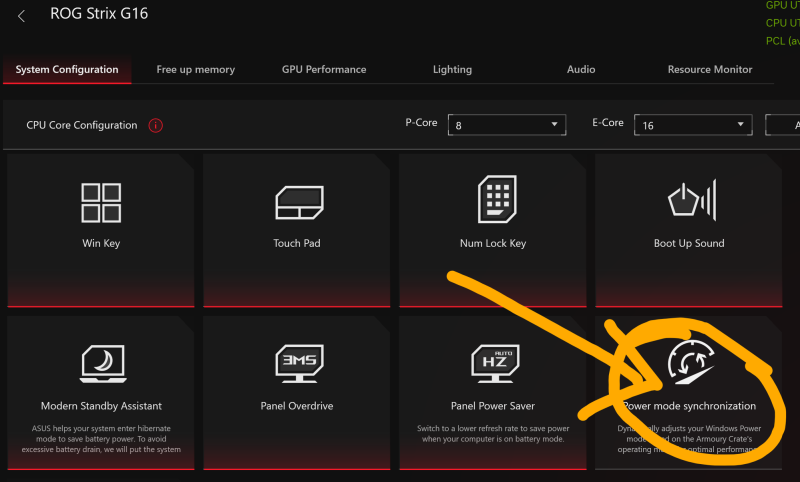Select the Touch Pad label text
Image resolution: width=800 pixels, height=482 pixels.
pos(296,243)
